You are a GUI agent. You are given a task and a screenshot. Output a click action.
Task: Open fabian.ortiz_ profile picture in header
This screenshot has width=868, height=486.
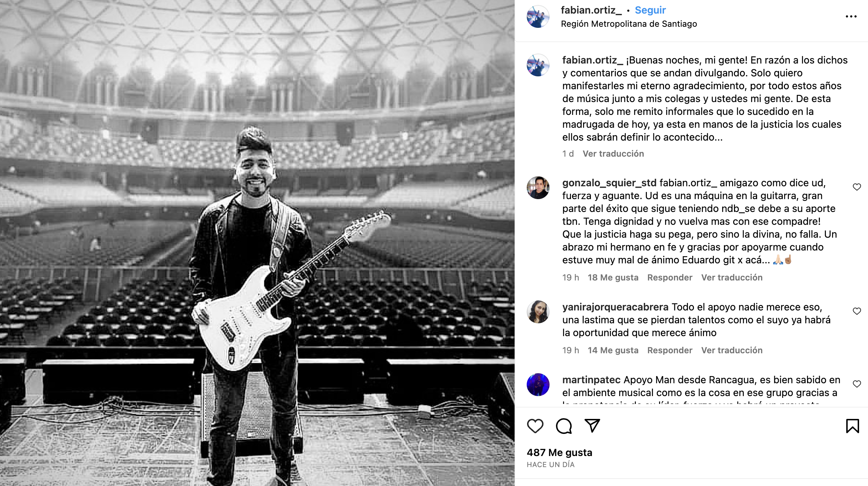point(538,17)
